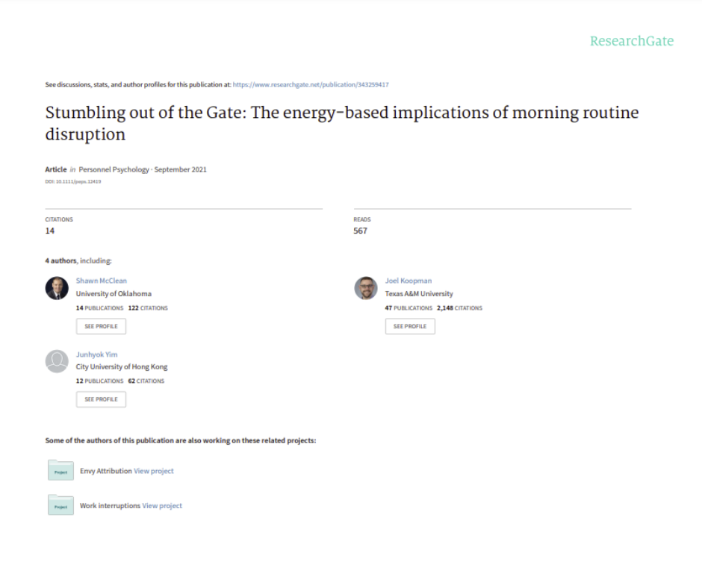Click the Personnel Psychology journal name
Image resolution: width=702 pixels, height=588 pixels.
114,169
